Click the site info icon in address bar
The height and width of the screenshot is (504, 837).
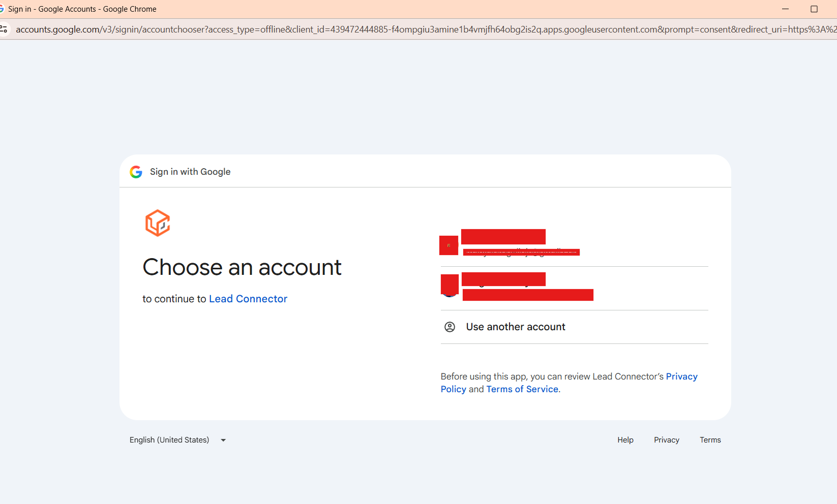[x=4, y=29]
